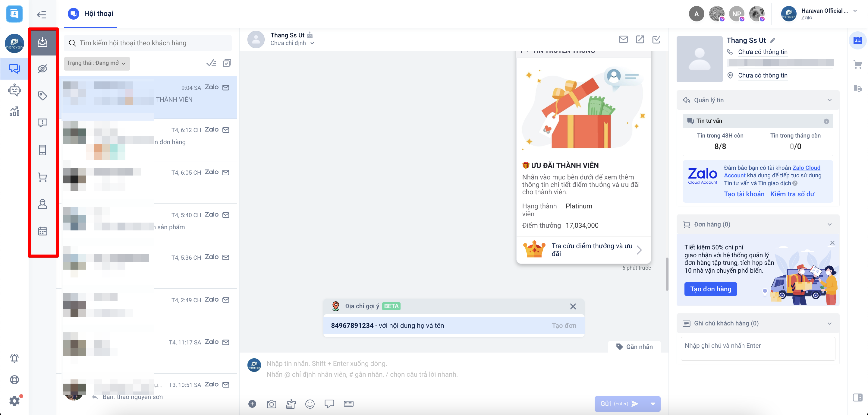Open the tag filter icon in sidebar
Screen dimensions: 868x415
pos(42,96)
